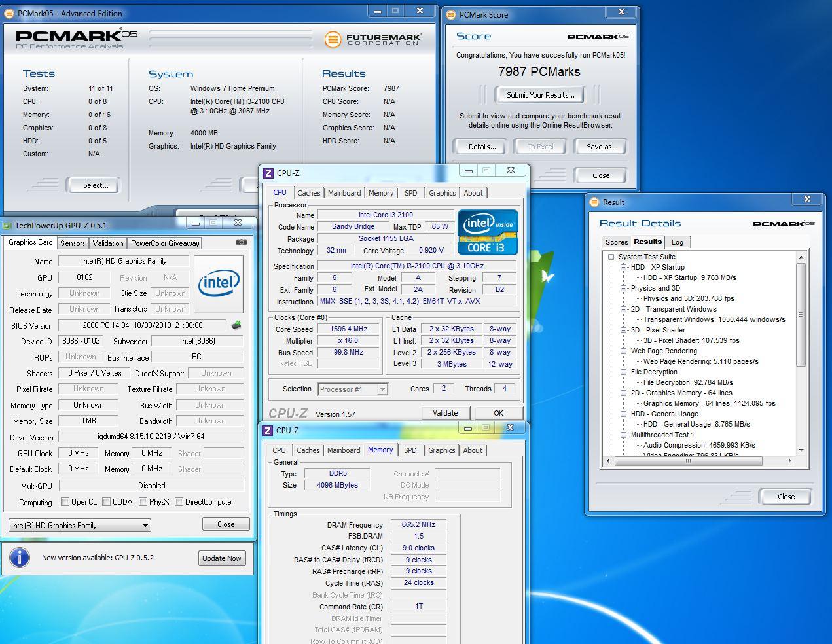
Task: Click the Futuremark Corporation logo
Action: 373,39
